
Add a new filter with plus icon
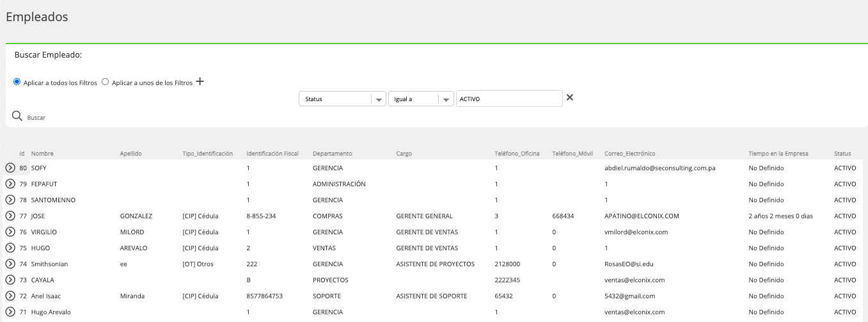pos(200,81)
